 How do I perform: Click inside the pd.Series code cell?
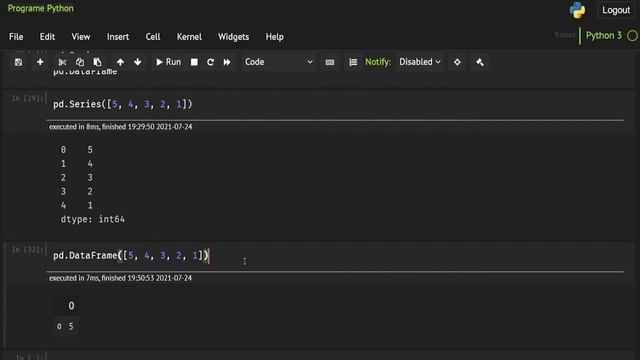[x=335, y=104]
